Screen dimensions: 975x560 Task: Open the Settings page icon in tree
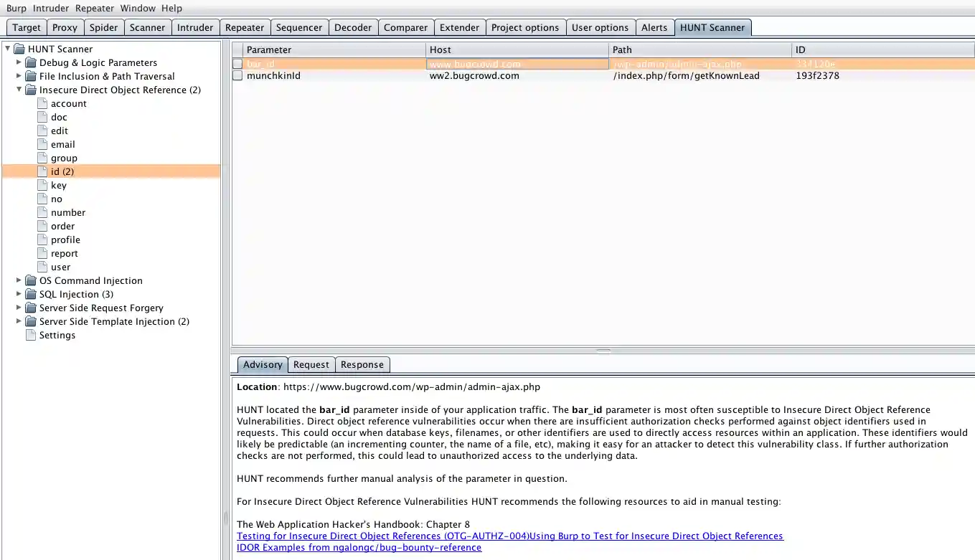pos(31,335)
